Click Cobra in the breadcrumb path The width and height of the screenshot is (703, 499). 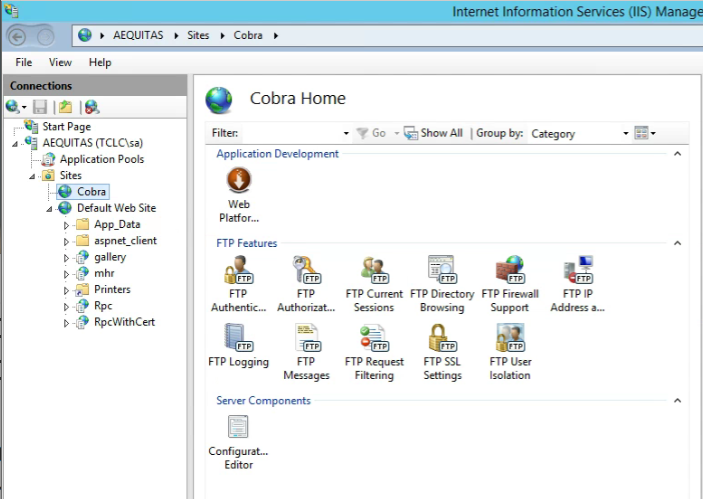pos(248,35)
